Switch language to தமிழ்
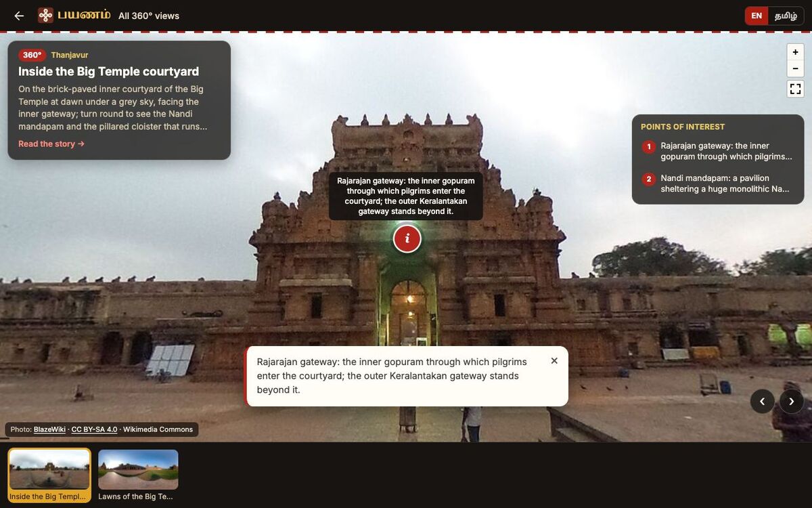Screen dimensions: 812x508 tap(786, 16)
